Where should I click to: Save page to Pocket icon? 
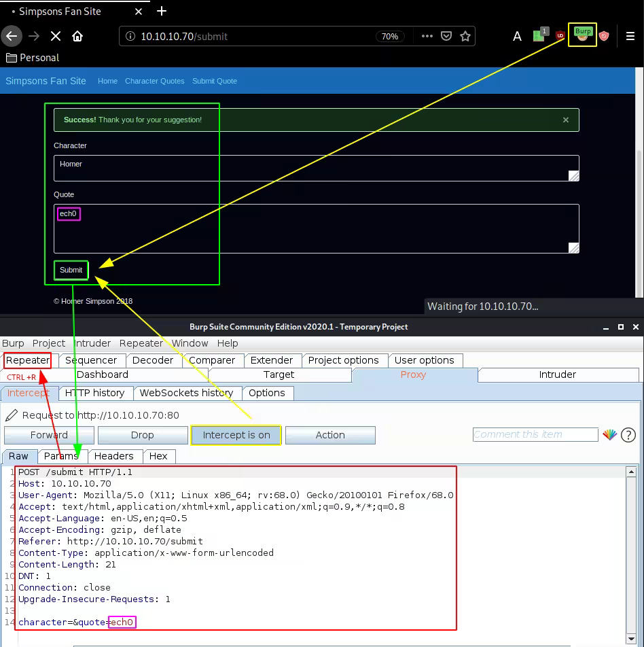coord(446,36)
